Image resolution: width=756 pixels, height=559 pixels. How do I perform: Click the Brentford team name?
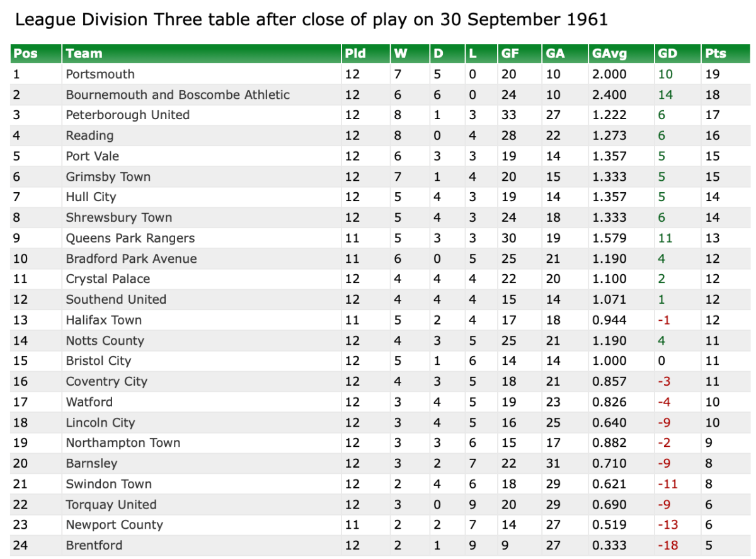pos(94,546)
